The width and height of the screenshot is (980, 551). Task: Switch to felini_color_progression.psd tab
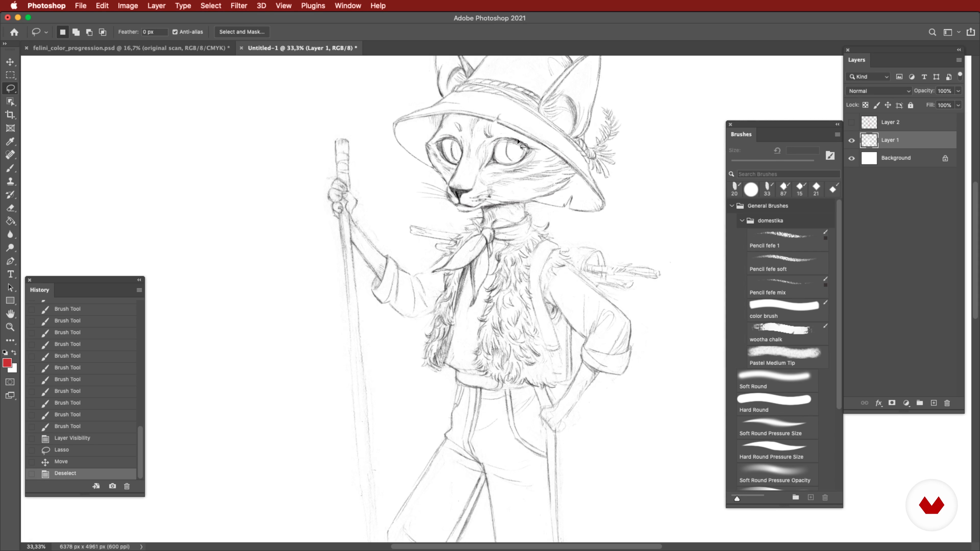pyautogui.click(x=131, y=48)
